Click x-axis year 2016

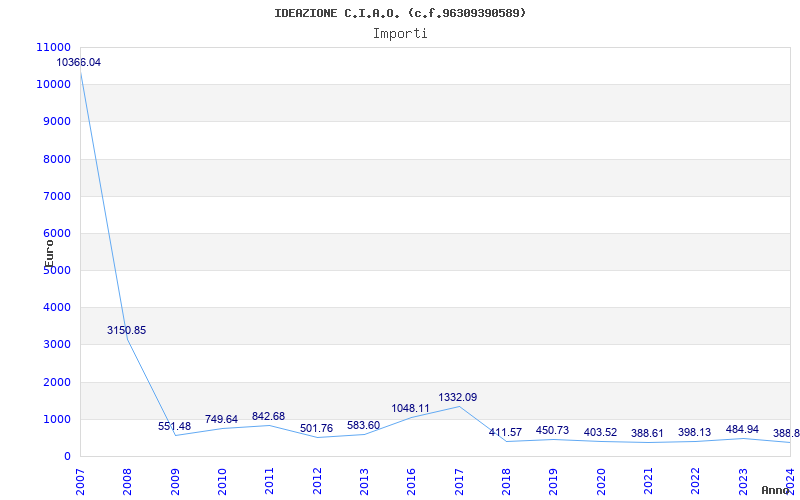[x=411, y=481]
